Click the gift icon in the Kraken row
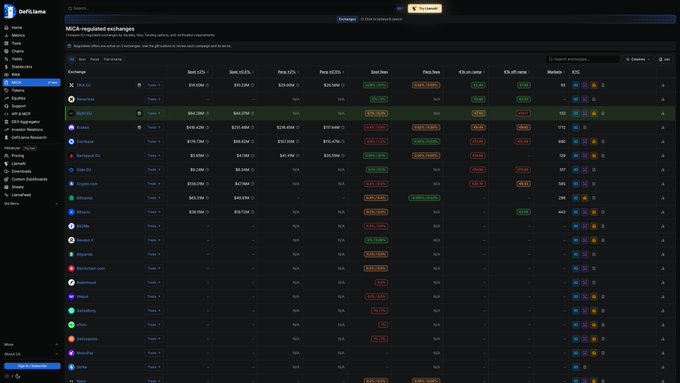Screen dimensions: 680x383 coord(139,128)
